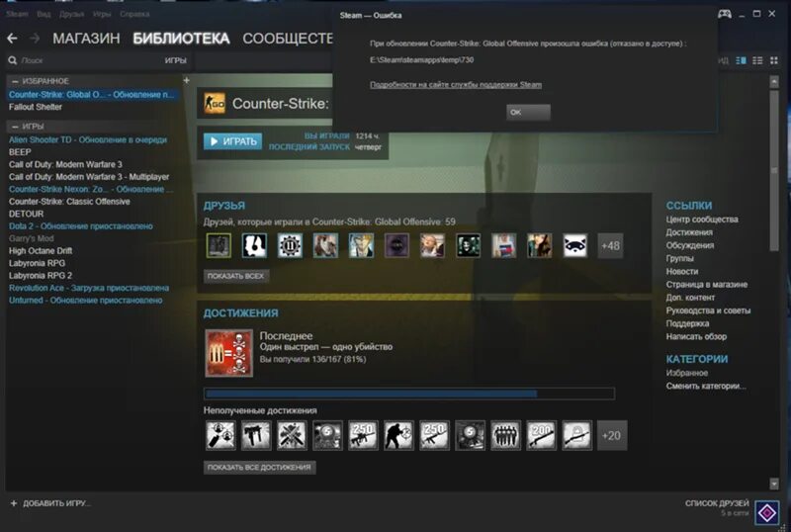Click the group of figures achievement icon
The height and width of the screenshot is (532, 791).
(x=505, y=435)
